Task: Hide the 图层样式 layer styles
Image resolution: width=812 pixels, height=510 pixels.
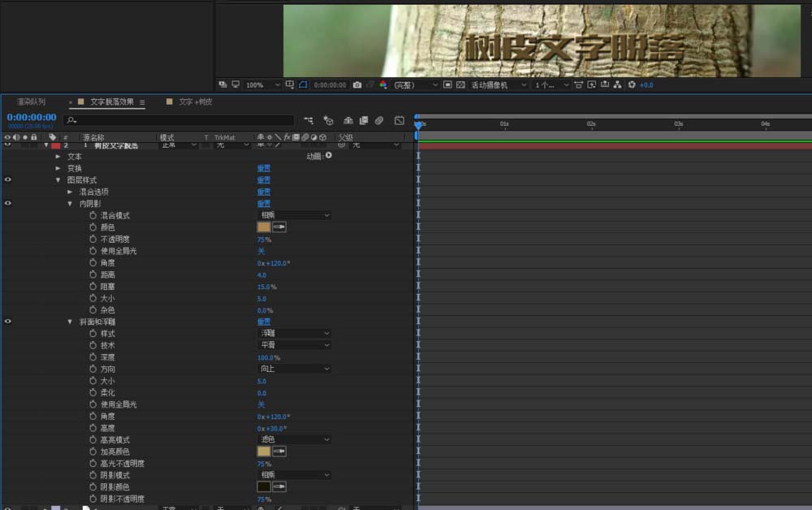Action: point(8,179)
